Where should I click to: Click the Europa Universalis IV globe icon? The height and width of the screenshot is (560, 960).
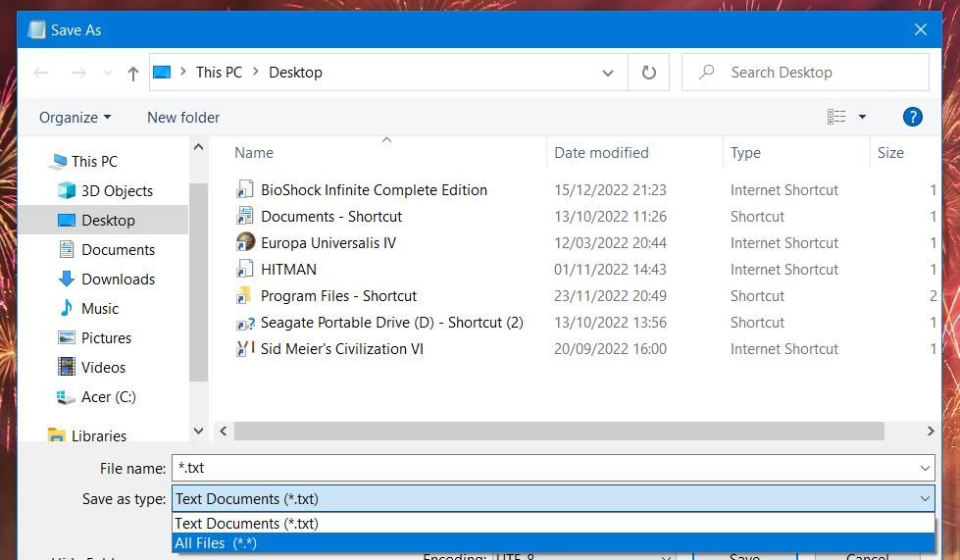(245, 242)
